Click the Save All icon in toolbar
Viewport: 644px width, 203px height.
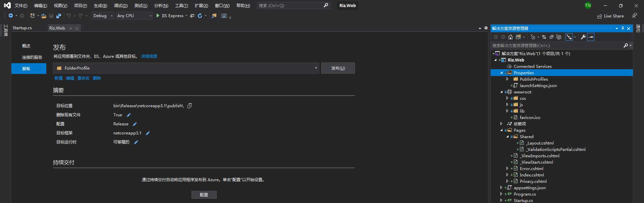(x=59, y=16)
